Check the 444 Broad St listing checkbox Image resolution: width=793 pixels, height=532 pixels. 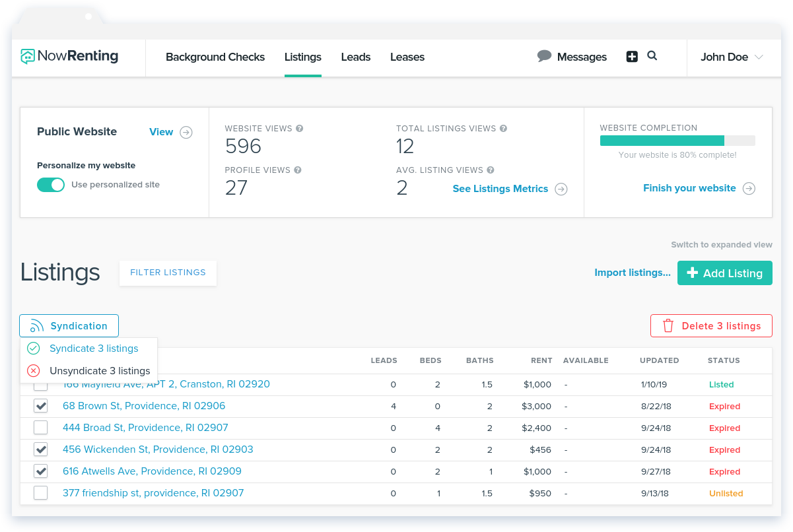(x=41, y=428)
